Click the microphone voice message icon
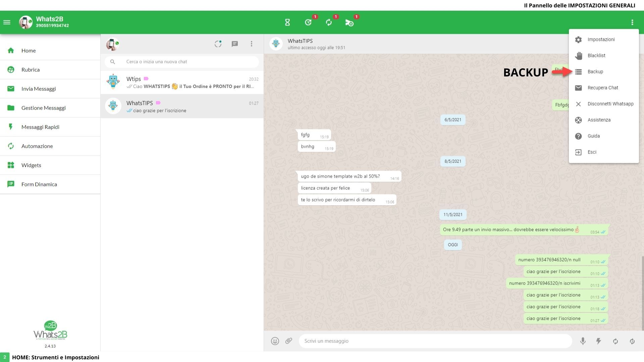 coord(583,341)
